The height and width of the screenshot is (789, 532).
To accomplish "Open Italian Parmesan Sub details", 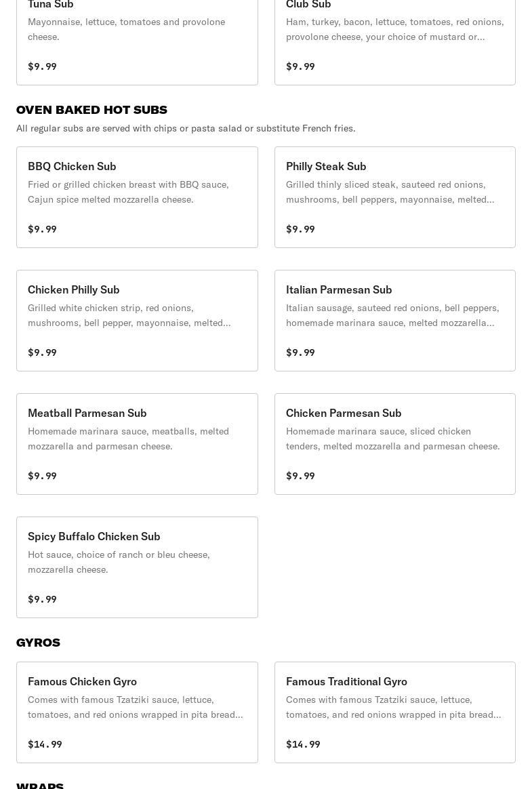I will (394, 320).
